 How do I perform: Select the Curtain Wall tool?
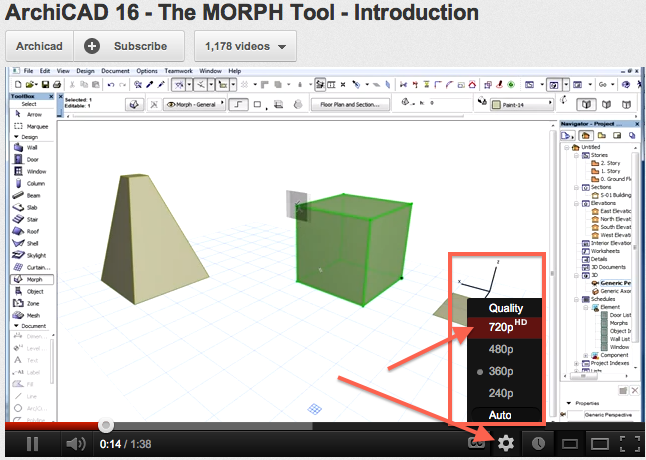pyautogui.click(x=31, y=267)
